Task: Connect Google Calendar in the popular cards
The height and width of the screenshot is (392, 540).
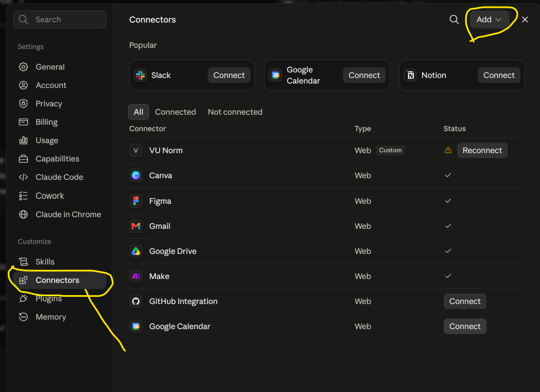Action: pos(364,75)
